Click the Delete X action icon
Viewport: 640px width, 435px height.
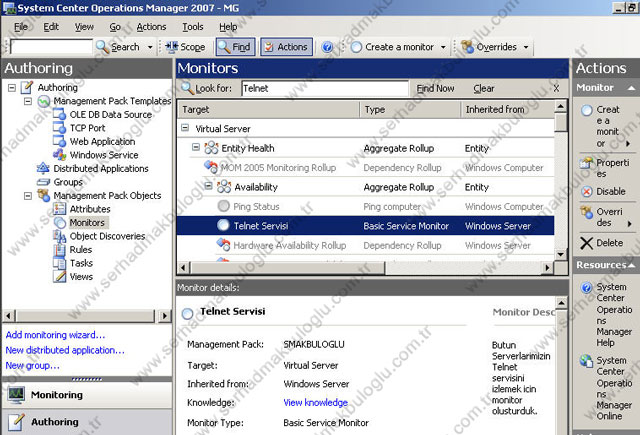point(587,243)
